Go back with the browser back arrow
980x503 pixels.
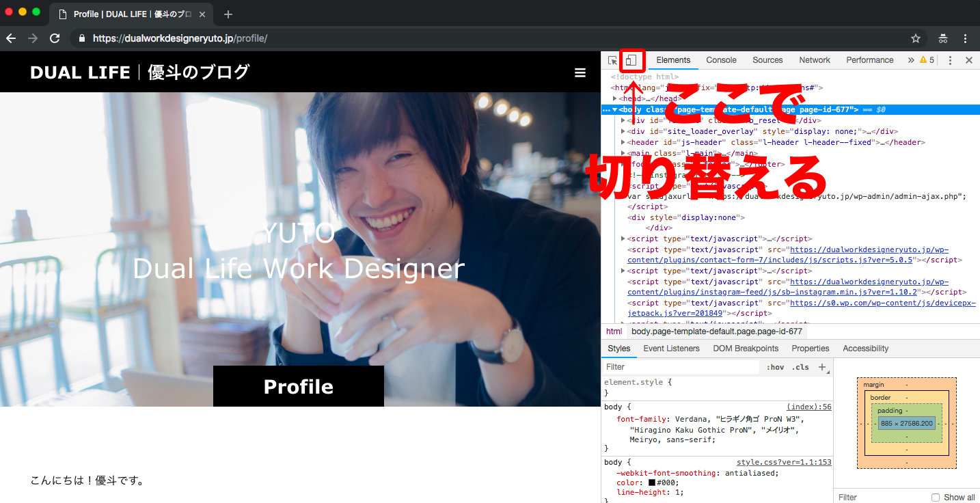tap(11, 38)
